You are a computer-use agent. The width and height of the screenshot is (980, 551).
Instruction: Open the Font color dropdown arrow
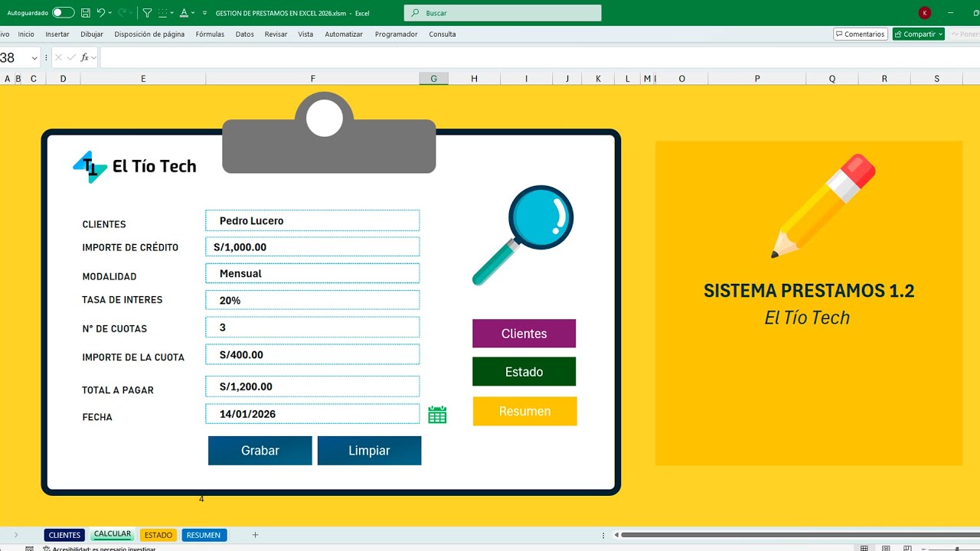pyautogui.click(x=193, y=13)
